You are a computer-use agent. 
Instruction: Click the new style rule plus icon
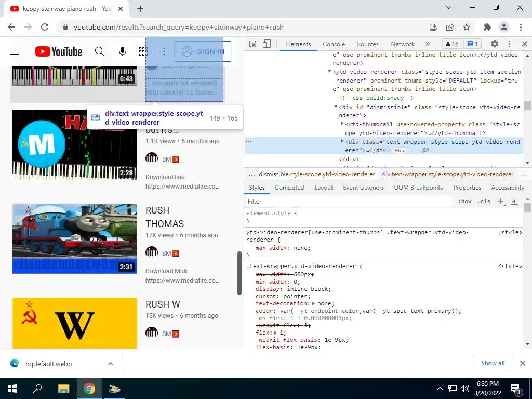pos(500,201)
